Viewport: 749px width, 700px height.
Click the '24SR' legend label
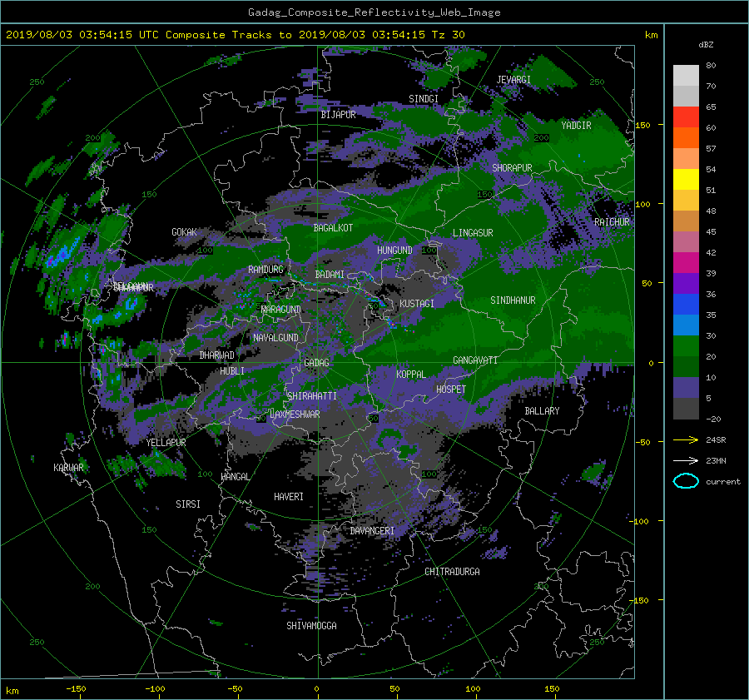[x=716, y=440]
